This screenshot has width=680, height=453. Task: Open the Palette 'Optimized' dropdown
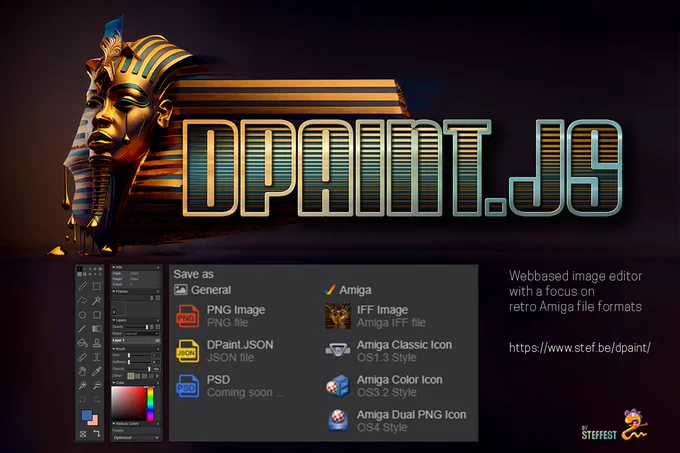tap(136, 437)
